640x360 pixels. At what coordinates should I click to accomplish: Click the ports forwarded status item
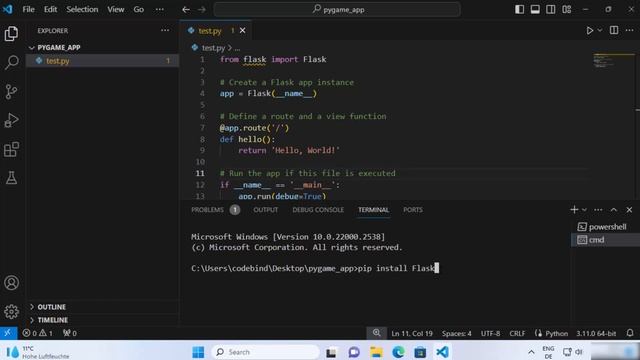tap(70, 333)
